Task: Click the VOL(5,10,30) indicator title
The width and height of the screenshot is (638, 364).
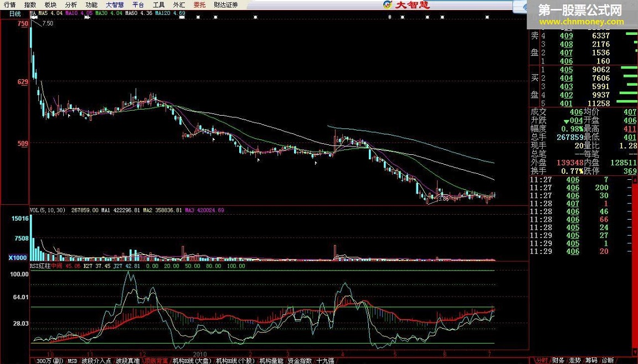Action: (47, 210)
